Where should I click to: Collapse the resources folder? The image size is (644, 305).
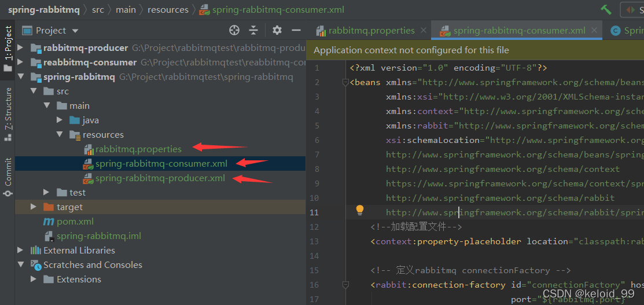pyautogui.click(x=60, y=135)
